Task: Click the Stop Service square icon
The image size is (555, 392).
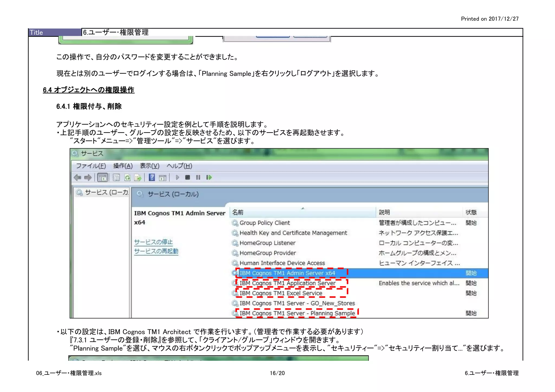Action: point(188,177)
